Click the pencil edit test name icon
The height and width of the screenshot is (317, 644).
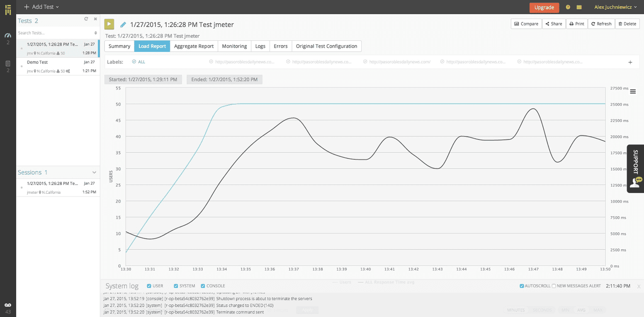click(123, 25)
